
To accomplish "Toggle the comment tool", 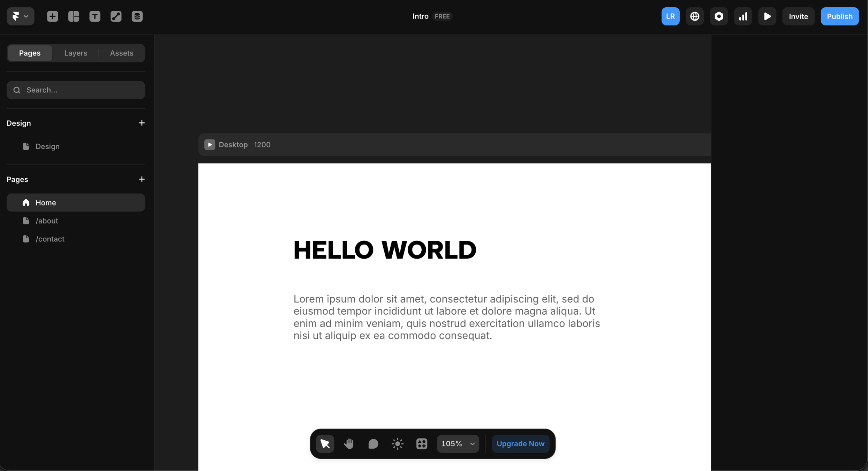I will [x=373, y=444].
